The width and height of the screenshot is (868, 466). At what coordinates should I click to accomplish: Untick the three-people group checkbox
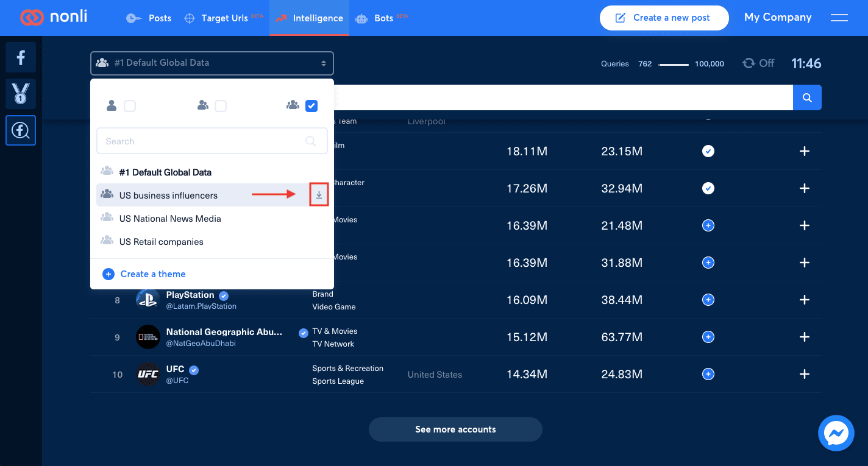311,106
